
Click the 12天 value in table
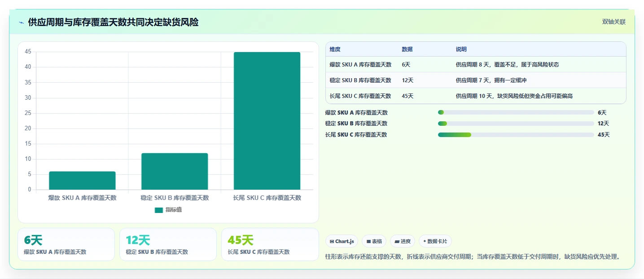pyautogui.click(x=407, y=80)
